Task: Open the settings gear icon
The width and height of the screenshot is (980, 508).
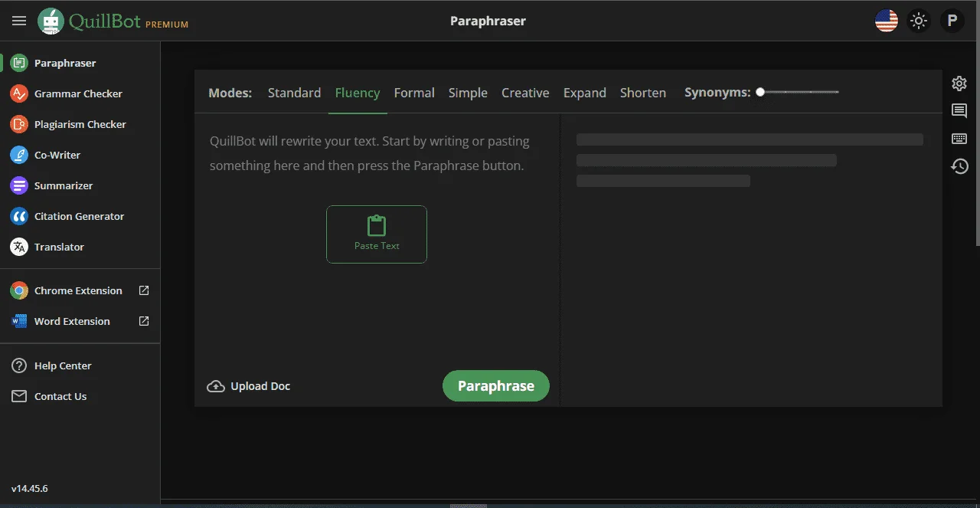Action: (959, 84)
